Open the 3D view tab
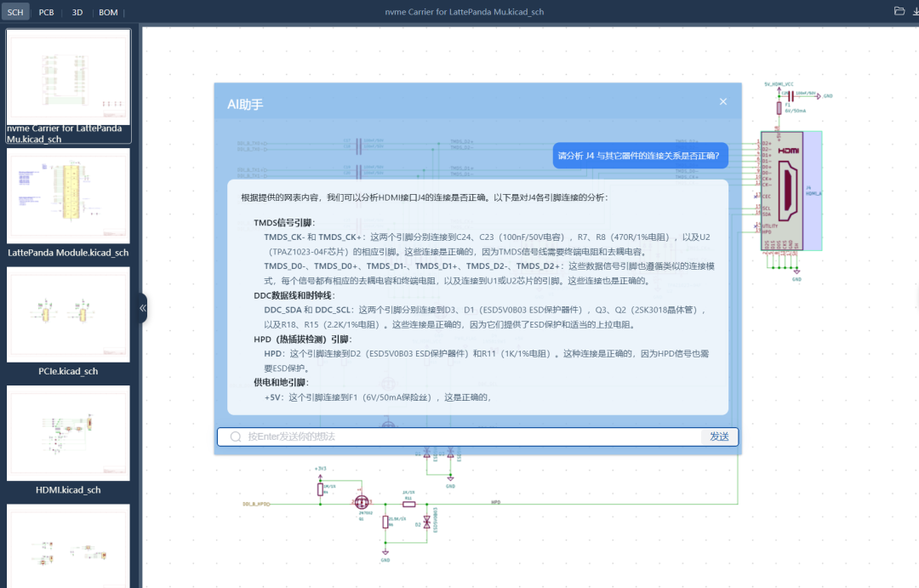 point(77,12)
